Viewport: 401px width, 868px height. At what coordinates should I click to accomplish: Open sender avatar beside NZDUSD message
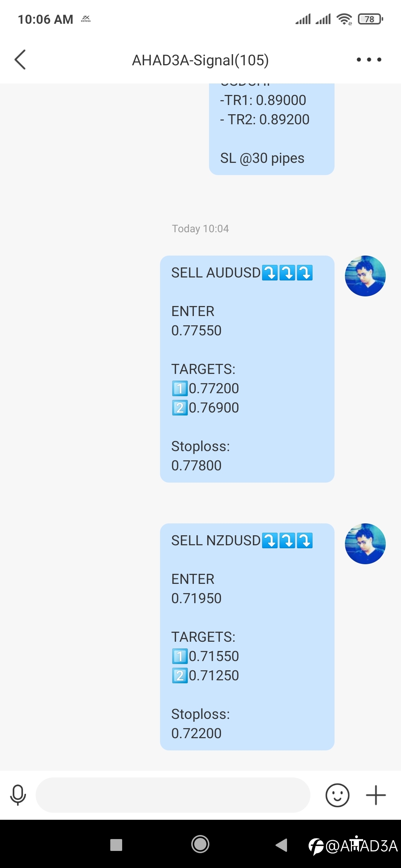click(365, 544)
